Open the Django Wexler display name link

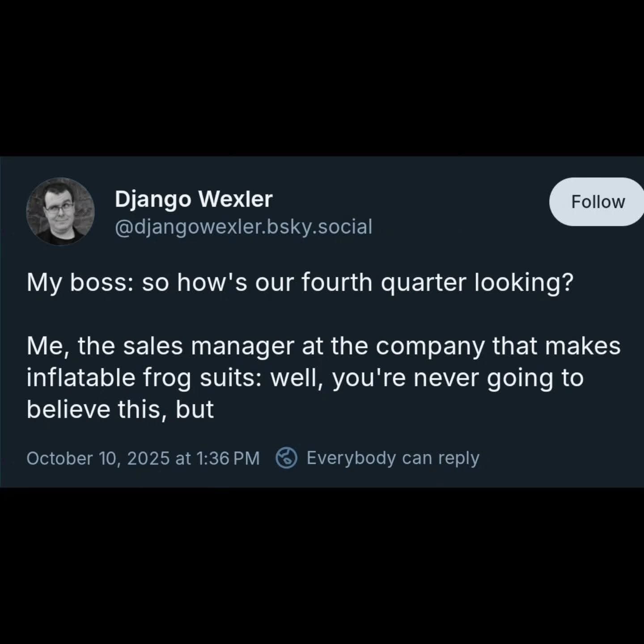click(x=193, y=199)
